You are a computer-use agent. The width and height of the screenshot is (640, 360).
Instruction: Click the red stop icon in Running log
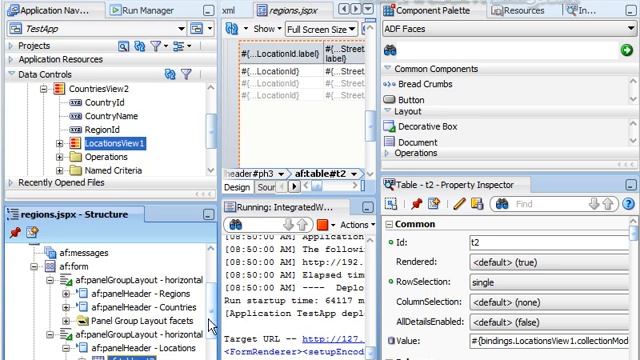322,224
